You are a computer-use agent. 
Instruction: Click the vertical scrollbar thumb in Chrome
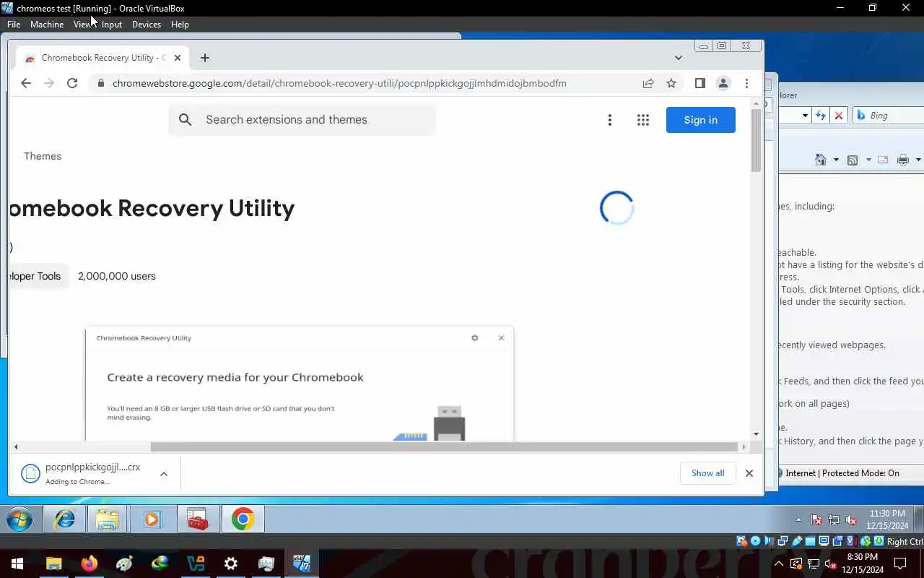tap(756, 141)
